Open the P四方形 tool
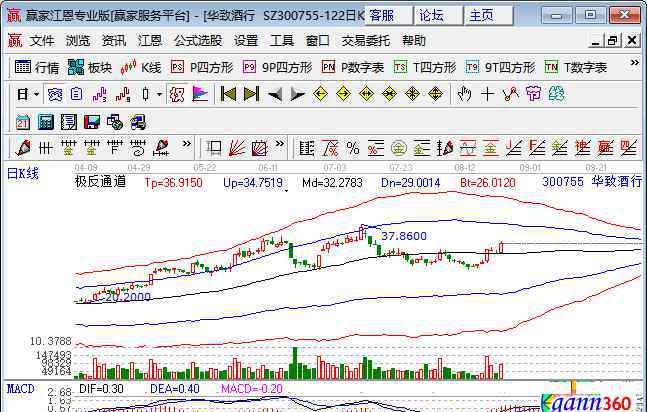 [202, 67]
